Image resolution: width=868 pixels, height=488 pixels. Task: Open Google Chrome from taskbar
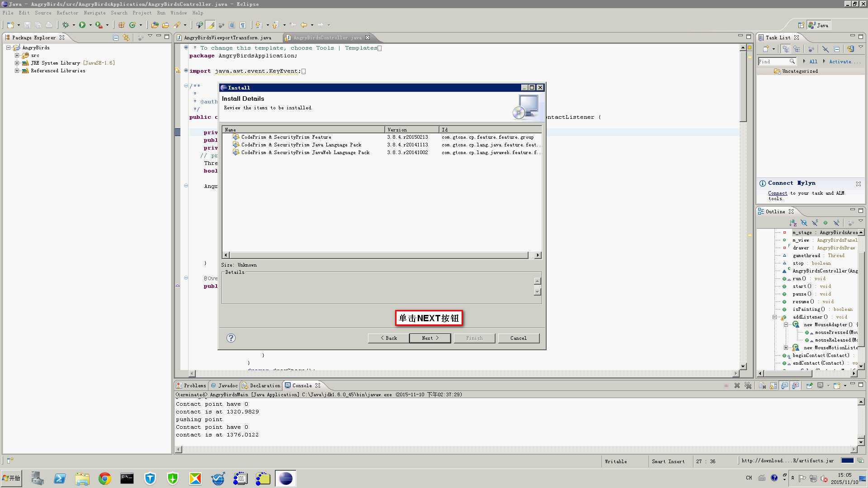[105, 479]
